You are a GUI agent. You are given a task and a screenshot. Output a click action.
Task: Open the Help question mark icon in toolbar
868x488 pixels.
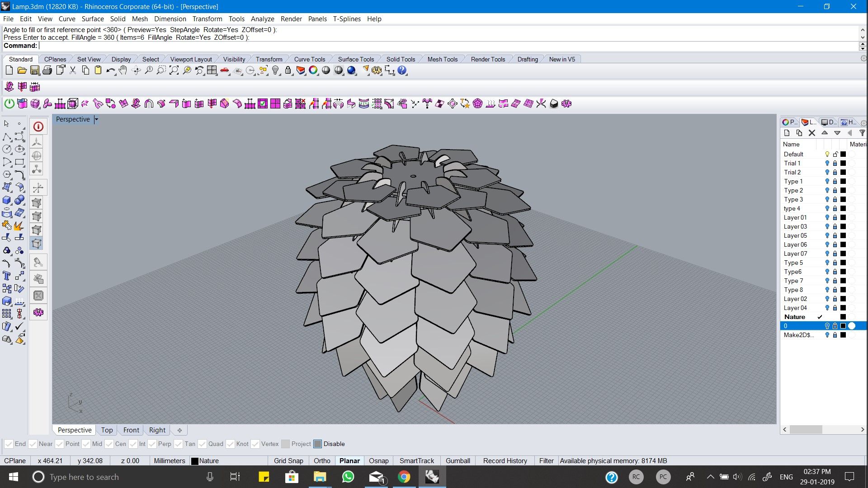402,70
